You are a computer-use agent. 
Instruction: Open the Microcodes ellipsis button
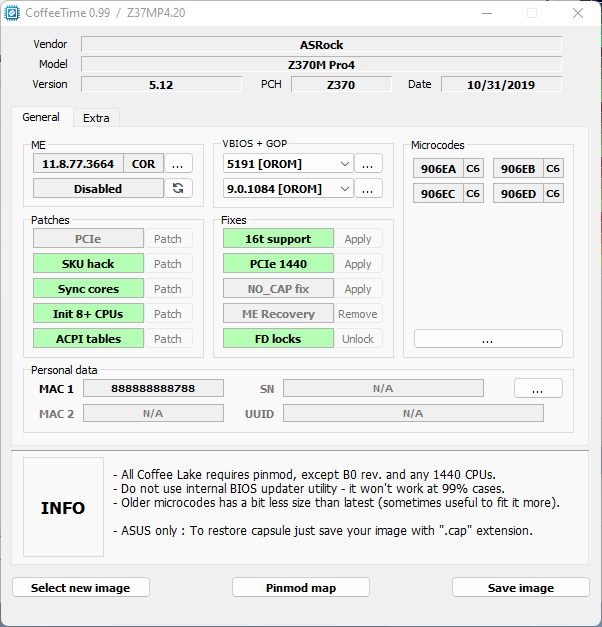(488, 339)
